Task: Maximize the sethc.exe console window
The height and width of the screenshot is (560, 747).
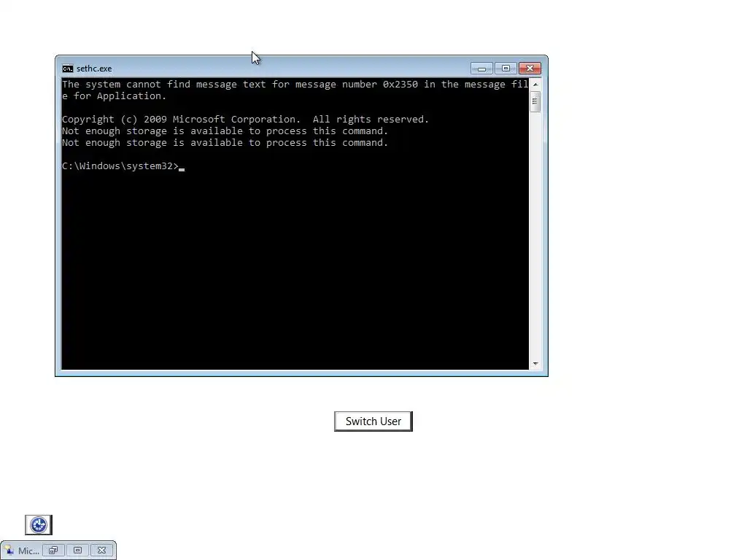Action: coord(506,69)
